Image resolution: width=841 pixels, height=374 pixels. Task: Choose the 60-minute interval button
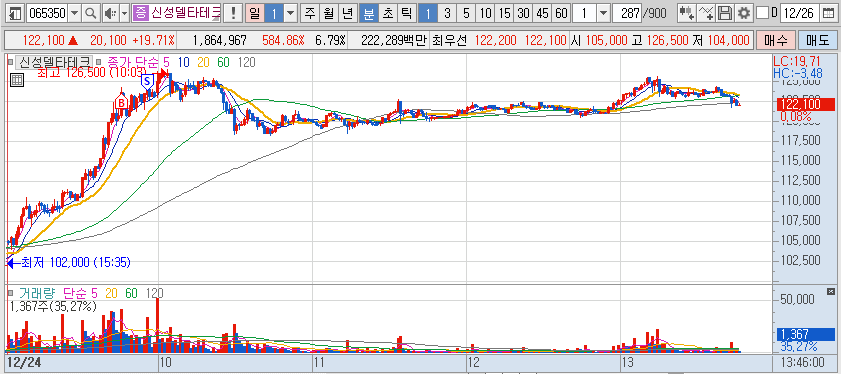tap(561, 13)
